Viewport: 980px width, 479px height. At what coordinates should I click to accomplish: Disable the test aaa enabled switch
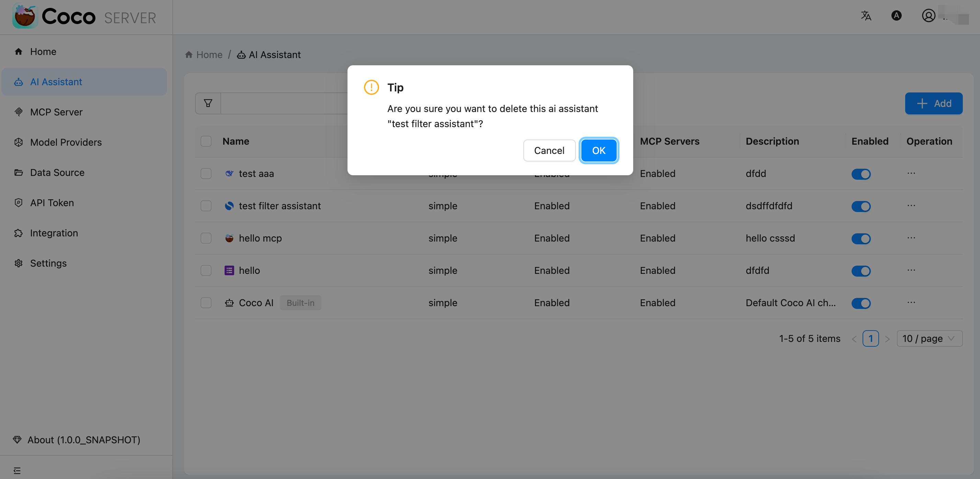(861, 174)
